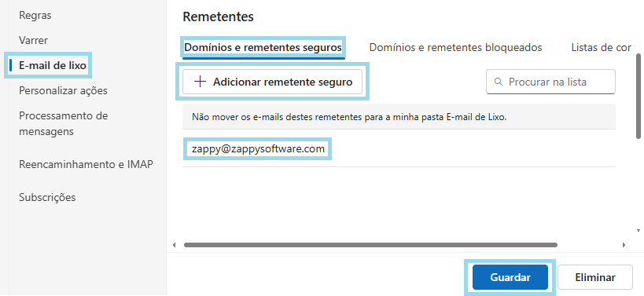Select zappy@zappysoftware.com in safe senders list
Image resolution: width=644 pixels, height=296 pixels.
tap(258, 148)
